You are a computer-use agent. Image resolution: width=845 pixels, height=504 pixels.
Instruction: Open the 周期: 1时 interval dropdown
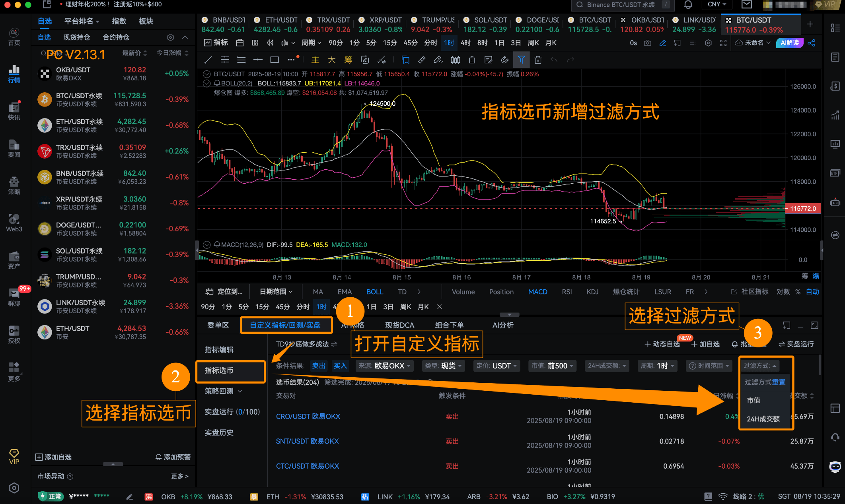click(x=657, y=366)
